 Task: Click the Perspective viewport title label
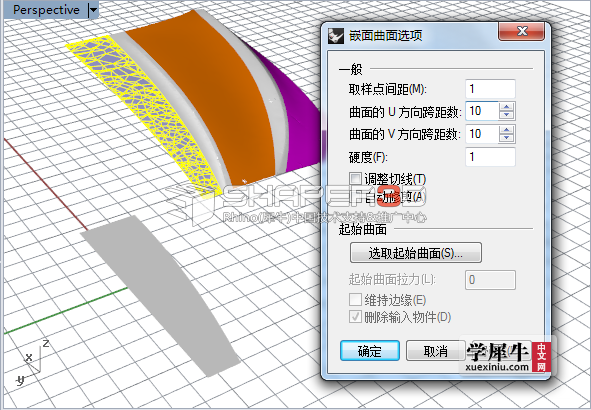[x=46, y=10]
